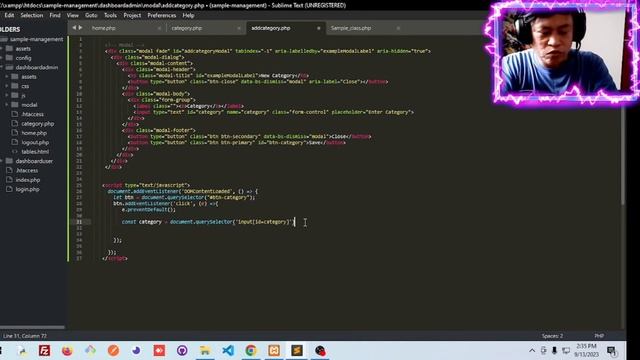Open the Postman orange taskbar icon
Viewport: 640px width, 360px height.
[113, 351]
